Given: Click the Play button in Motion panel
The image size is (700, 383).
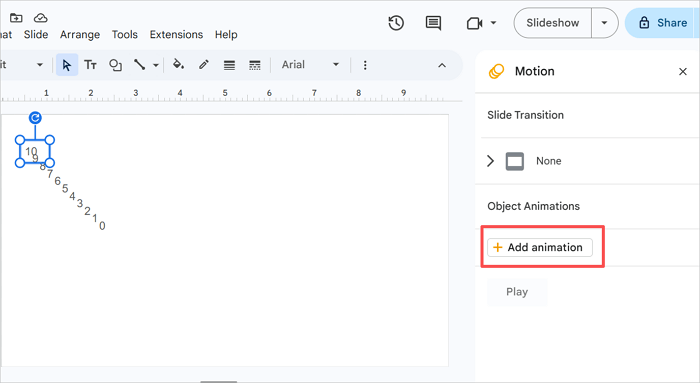Looking at the screenshot, I should point(517,292).
